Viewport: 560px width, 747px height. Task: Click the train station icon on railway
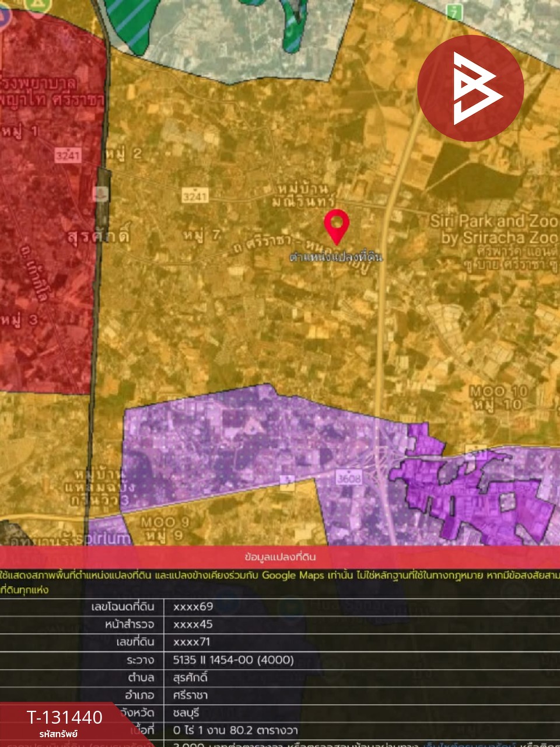pos(101,194)
